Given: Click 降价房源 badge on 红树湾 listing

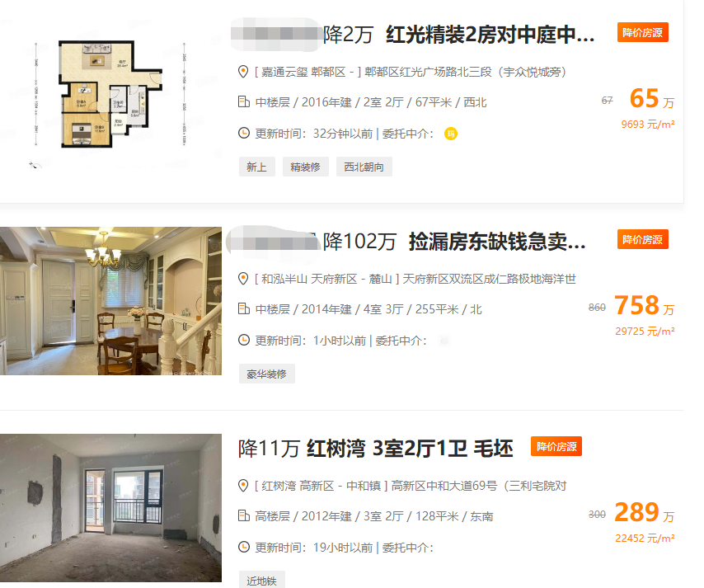Looking at the screenshot, I should coord(556,446).
